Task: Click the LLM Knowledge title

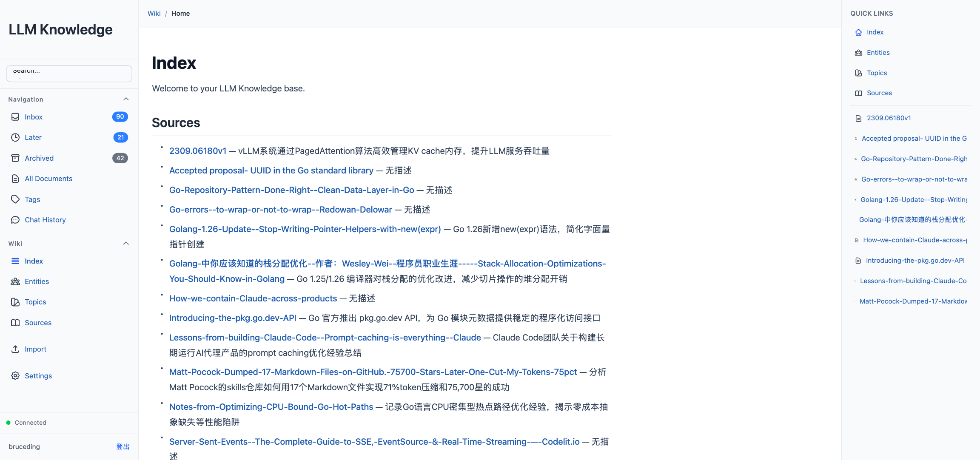Action: [x=60, y=30]
